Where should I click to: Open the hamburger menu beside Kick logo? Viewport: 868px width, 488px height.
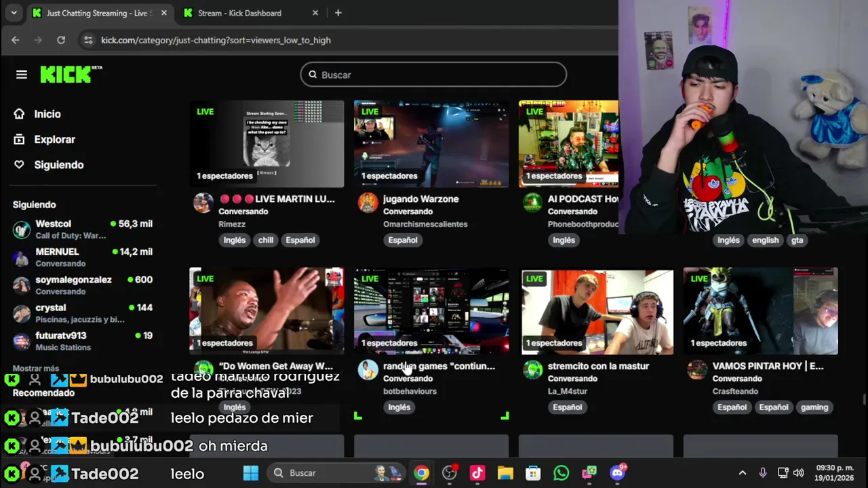22,75
